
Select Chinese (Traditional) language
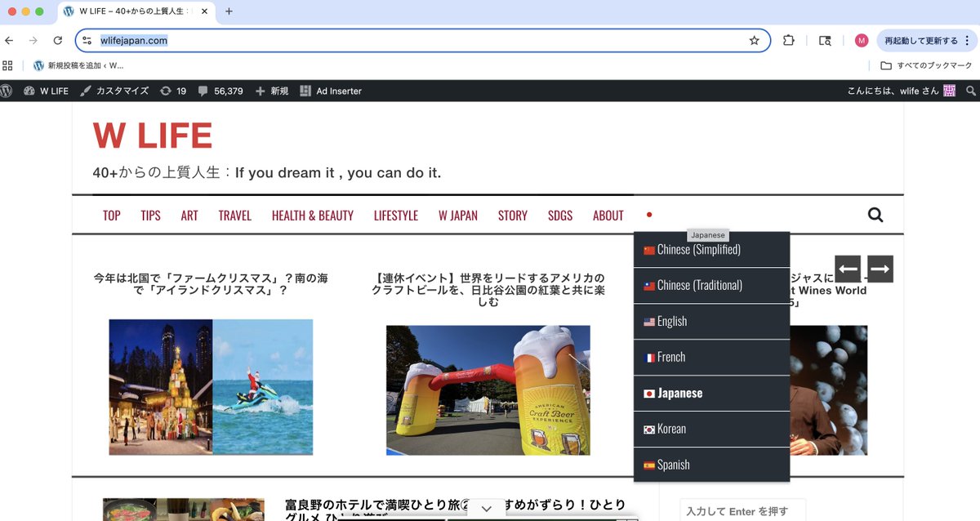click(x=712, y=286)
